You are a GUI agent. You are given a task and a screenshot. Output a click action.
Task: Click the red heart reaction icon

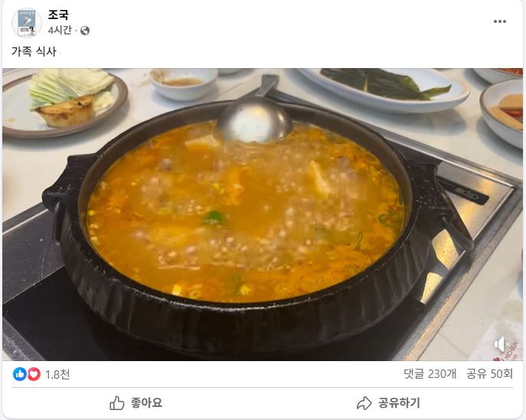point(34,374)
